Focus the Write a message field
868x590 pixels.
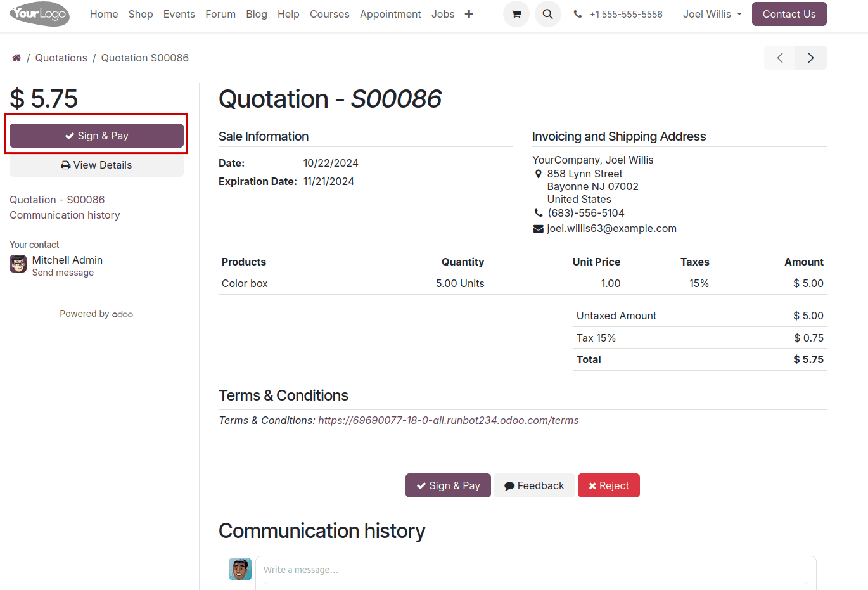[x=535, y=570]
